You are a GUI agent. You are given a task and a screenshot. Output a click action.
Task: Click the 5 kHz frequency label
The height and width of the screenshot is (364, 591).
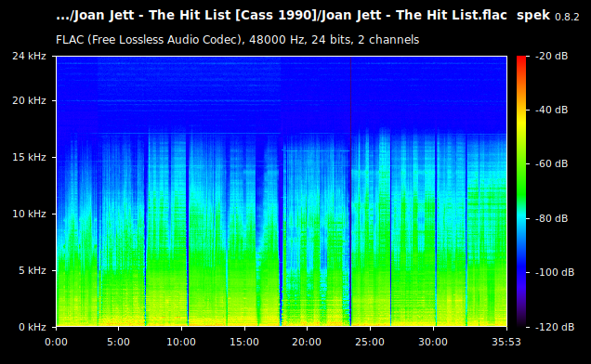click(x=33, y=270)
